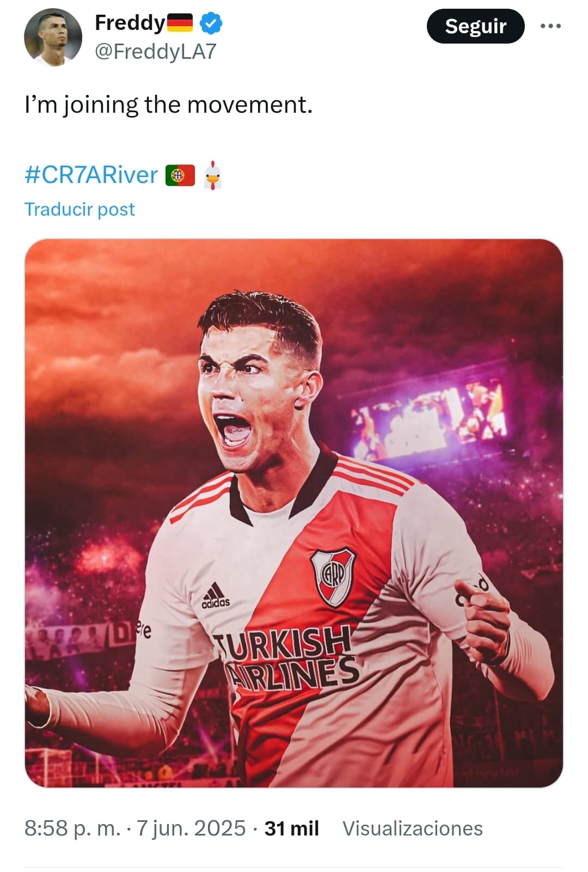Image resolution: width=588 pixels, height=872 pixels.
Task: Click the 7 jun. 2025 date
Action: click(x=191, y=828)
